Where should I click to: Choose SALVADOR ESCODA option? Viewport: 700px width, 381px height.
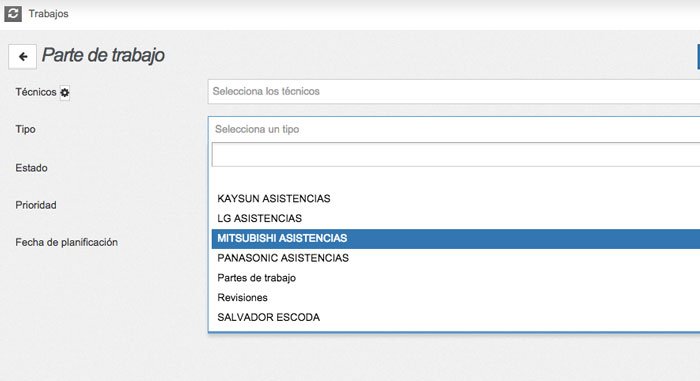click(456, 317)
